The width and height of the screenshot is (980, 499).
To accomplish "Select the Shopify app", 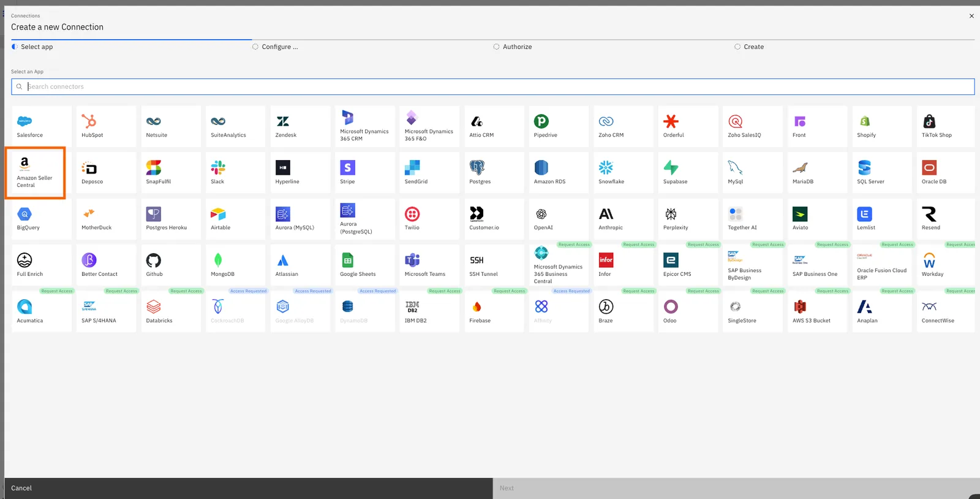I will 882,126.
